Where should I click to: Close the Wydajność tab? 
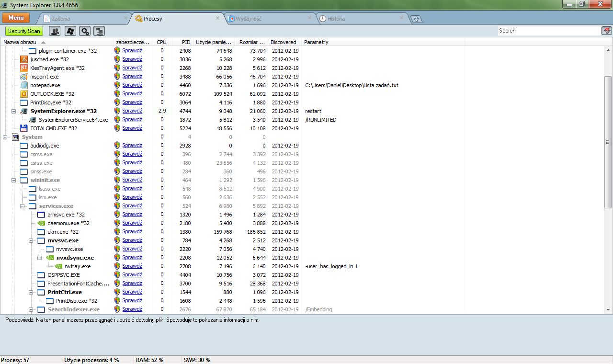point(309,18)
